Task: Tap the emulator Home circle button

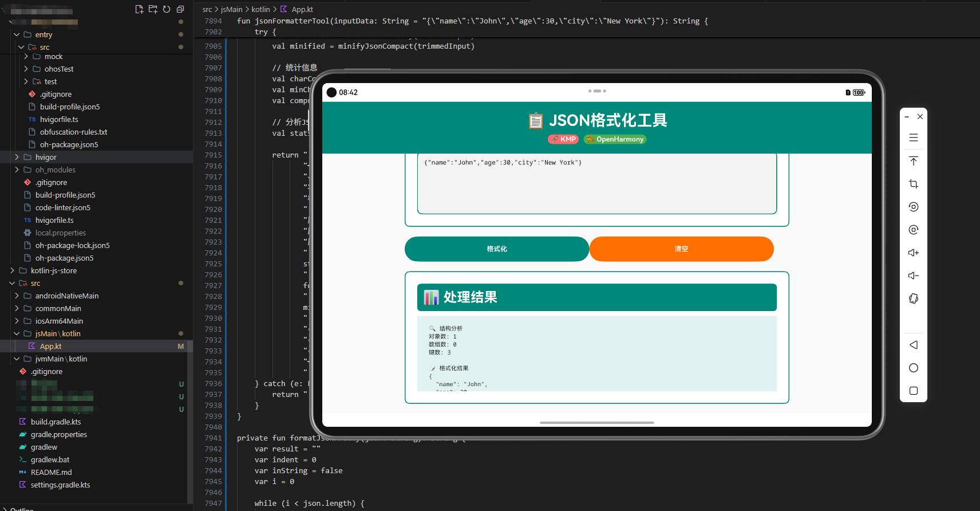Action: click(914, 368)
